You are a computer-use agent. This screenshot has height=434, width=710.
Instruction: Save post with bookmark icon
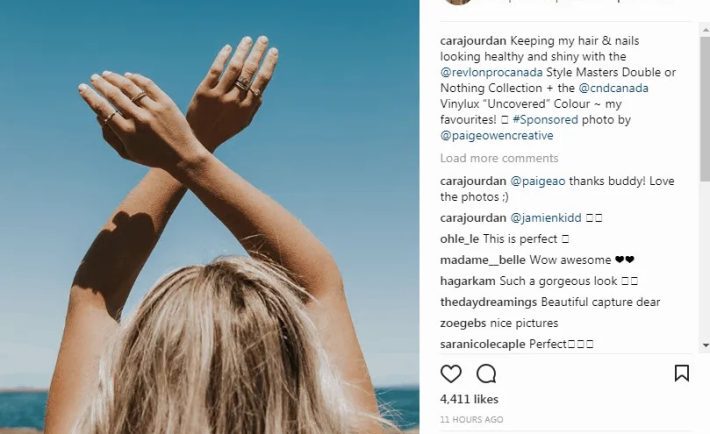(x=682, y=373)
